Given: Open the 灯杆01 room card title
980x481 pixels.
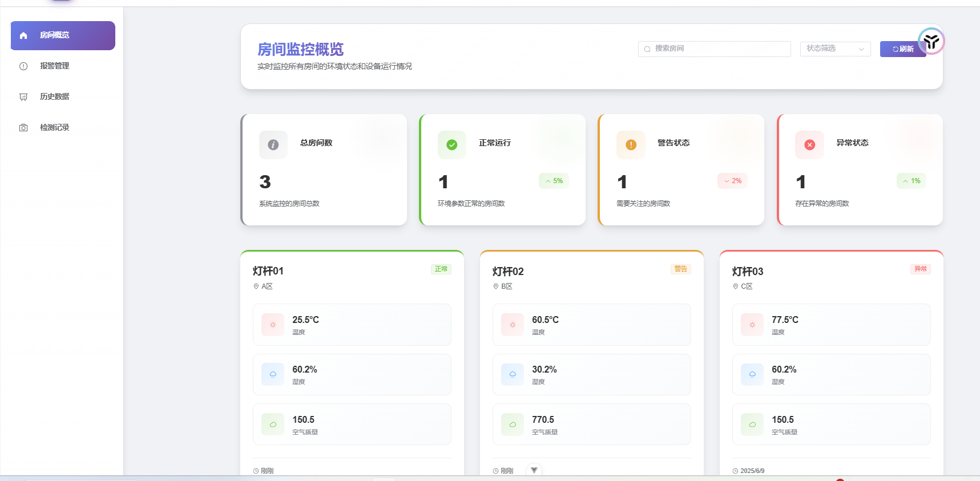Looking at the screenshot, I should pos(268,271).
